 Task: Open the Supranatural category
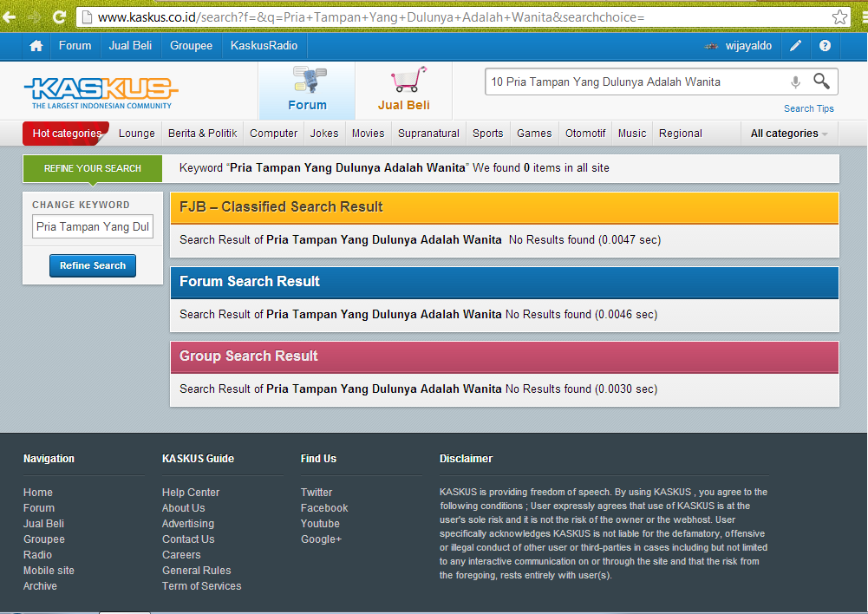pos(428,134)
